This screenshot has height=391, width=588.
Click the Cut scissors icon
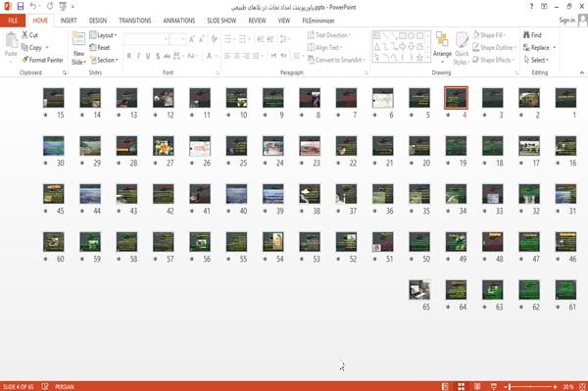pyautogui.click(x=25, y=35)
